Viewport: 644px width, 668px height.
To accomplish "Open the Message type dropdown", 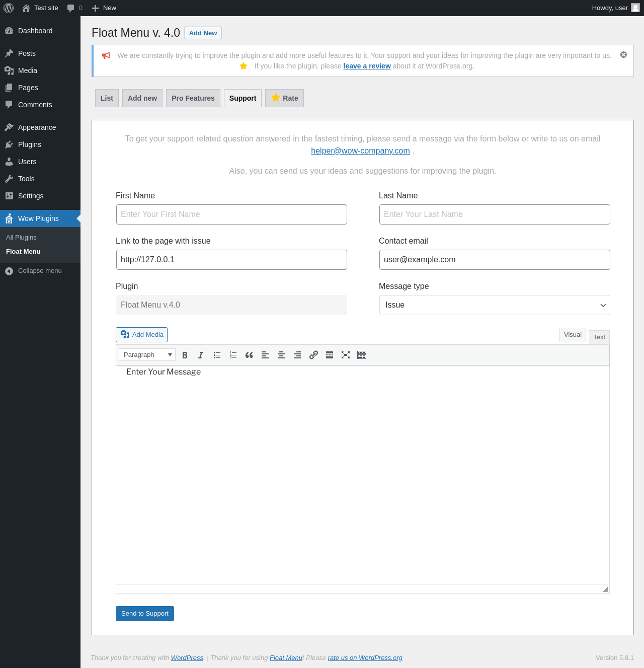I will [495, 305].
